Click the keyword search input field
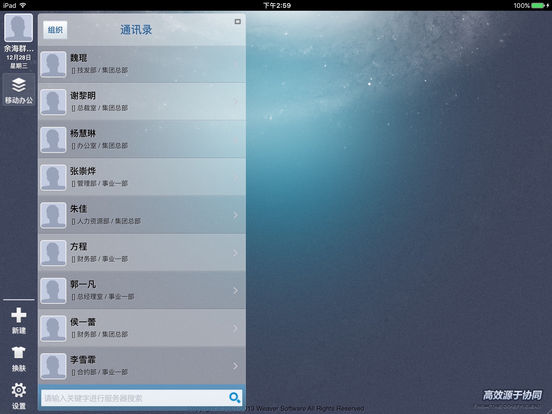Viewport: 552px width, 414px height. click(142, 398)
